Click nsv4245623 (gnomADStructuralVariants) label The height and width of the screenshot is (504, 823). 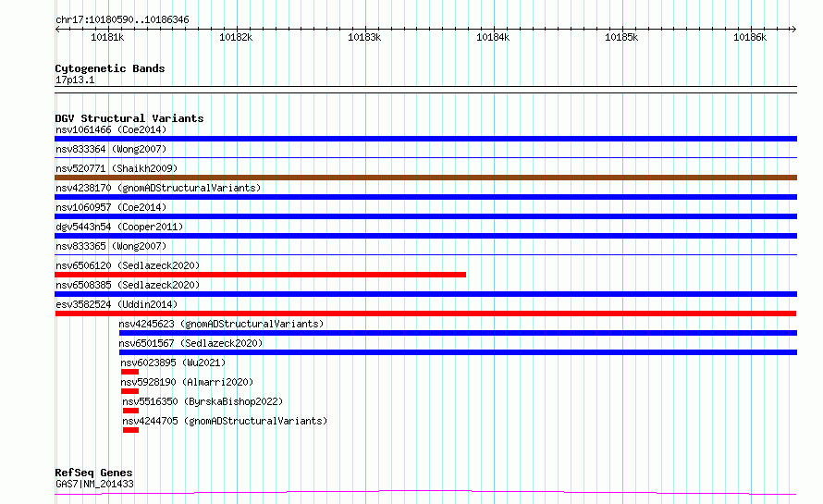coord(221,324)
